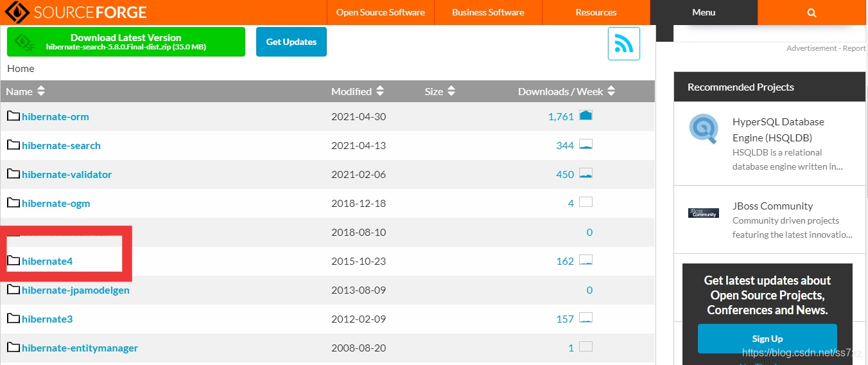868x365 pixels.
Task: Open the hibernate3 folder link
Action: point(48,319)
